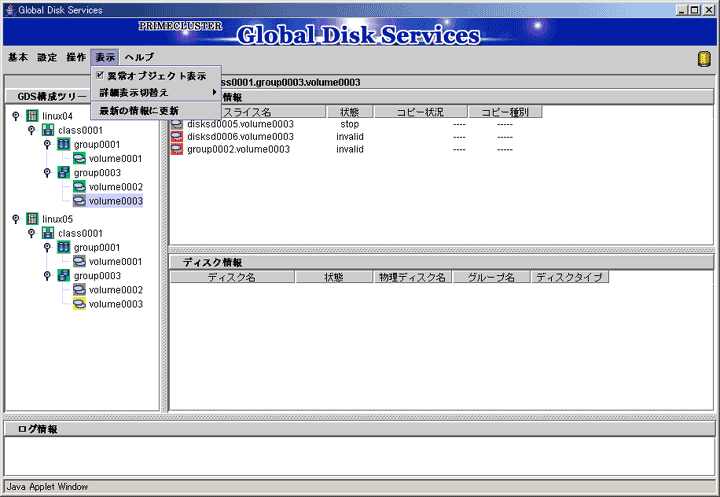
Task: Open the 操作 menu
Action: [x=76, y=57]
